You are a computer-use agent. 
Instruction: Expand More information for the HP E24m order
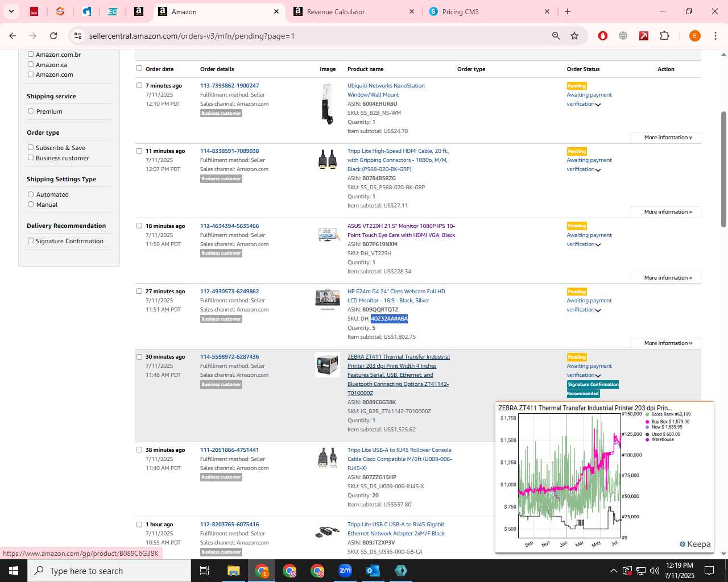click(666, 343)
